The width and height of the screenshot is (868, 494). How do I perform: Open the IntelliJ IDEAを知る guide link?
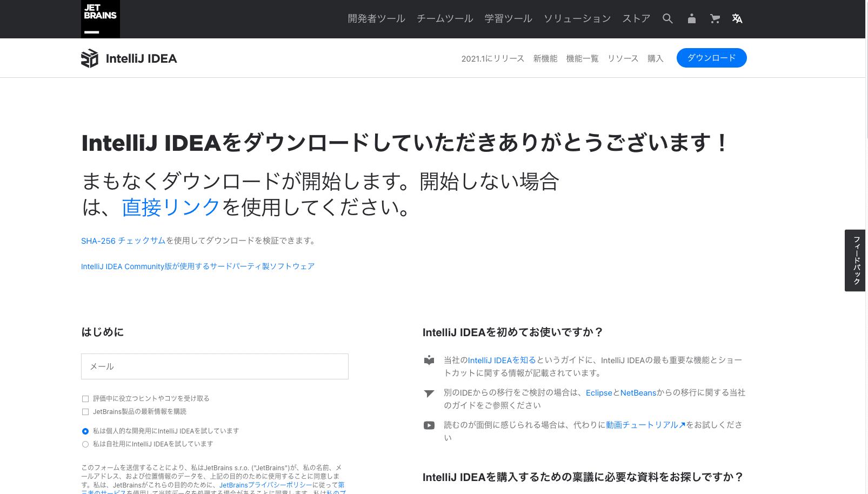(502, 361)
